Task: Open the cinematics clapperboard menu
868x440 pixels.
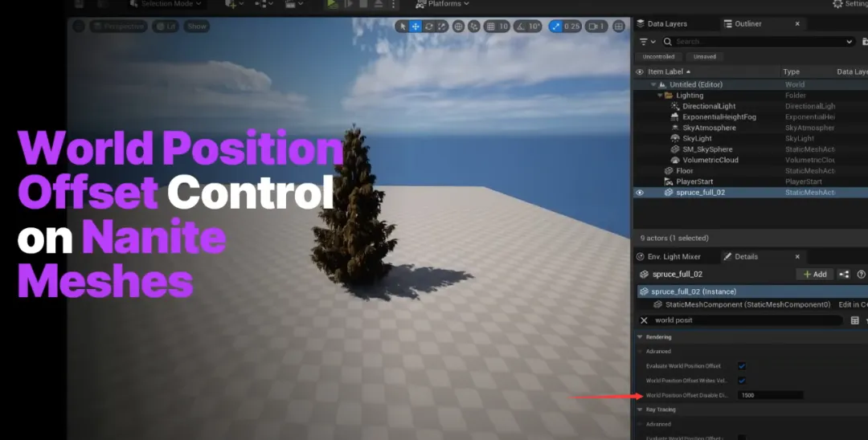Action: pyautogui.click(x=293, y=4)
